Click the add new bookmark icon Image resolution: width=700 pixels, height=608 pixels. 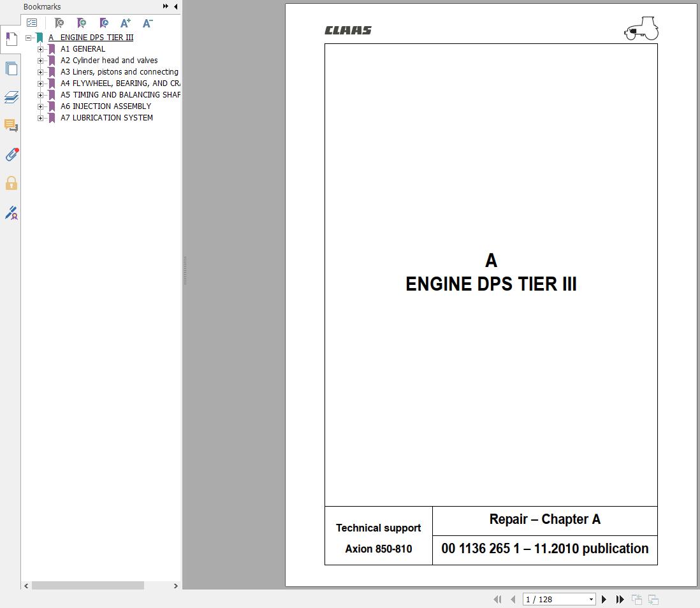coord(81,23)
